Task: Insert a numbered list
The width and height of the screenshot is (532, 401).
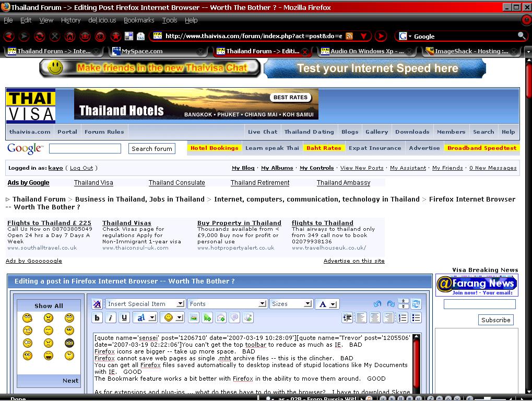Action: [403, 318]
